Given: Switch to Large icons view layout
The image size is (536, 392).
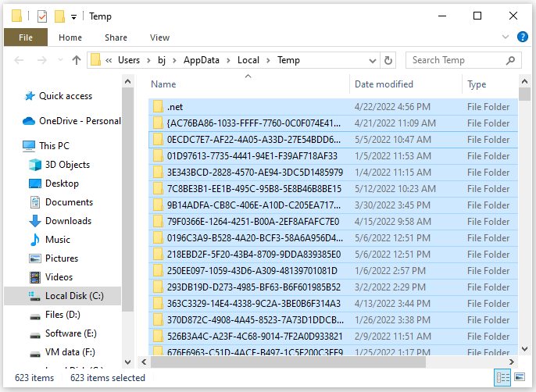Looking at the screenshot, I should point(520,378).
